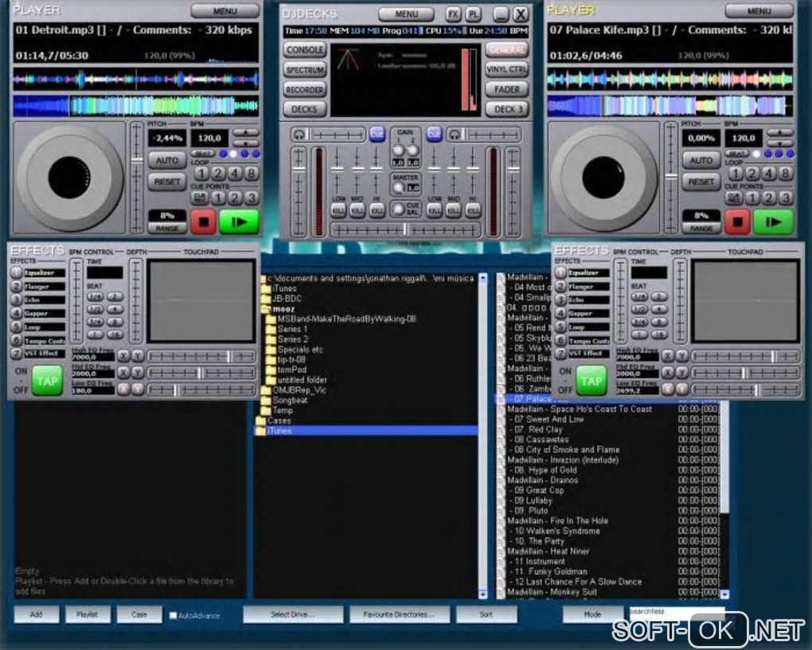Click X for High EQ Freq, left Effects
The height and width of the screenshot is (650, 812).
(x=123, y=356)
